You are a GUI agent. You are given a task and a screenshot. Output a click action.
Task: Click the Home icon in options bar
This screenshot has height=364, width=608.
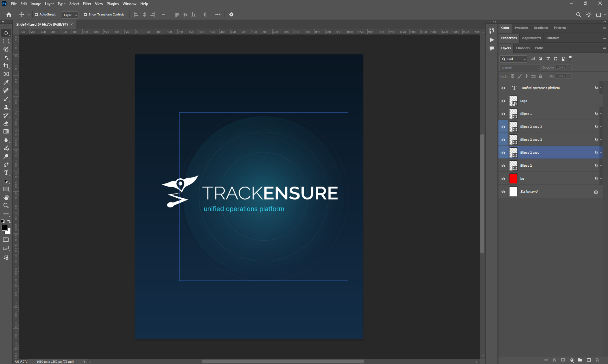(9, 15)
